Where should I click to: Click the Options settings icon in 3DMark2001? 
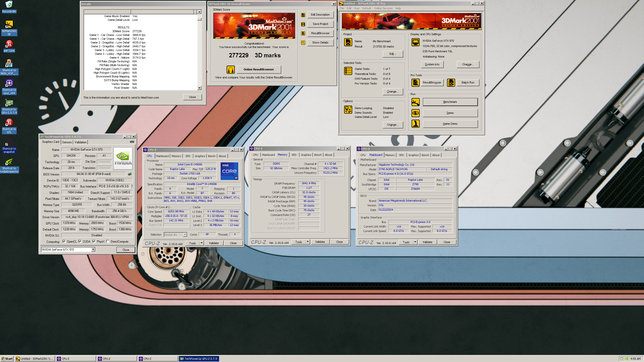point(348,110)
